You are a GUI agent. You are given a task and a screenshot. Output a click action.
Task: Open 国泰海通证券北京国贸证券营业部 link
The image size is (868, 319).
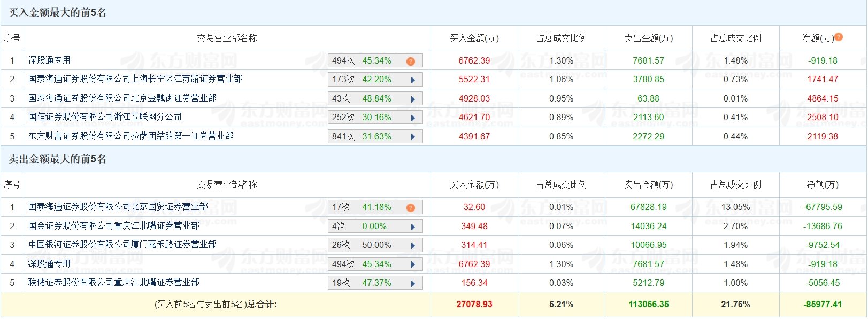click(x=118, y=207)
